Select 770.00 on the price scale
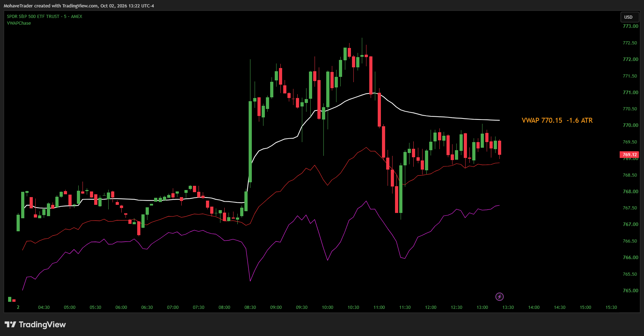Viewport: 644px width, 336px height. pos(630,125)
